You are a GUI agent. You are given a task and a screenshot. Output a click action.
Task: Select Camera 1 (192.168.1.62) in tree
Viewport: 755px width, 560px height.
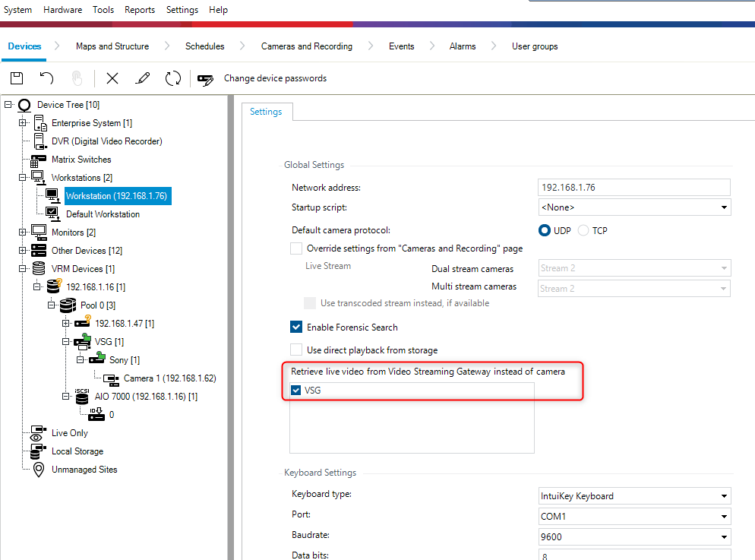coord(169,378)
